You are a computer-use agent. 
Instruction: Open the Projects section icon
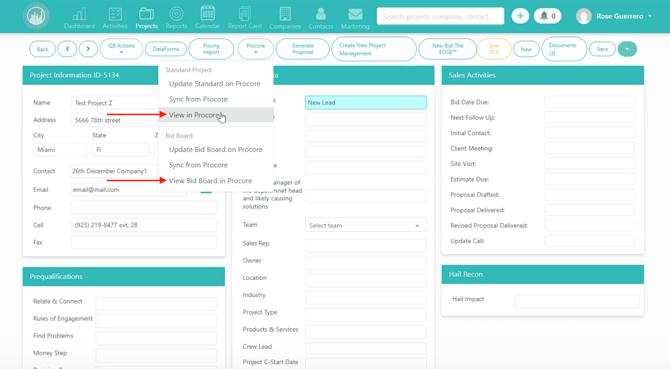(146, 18)
